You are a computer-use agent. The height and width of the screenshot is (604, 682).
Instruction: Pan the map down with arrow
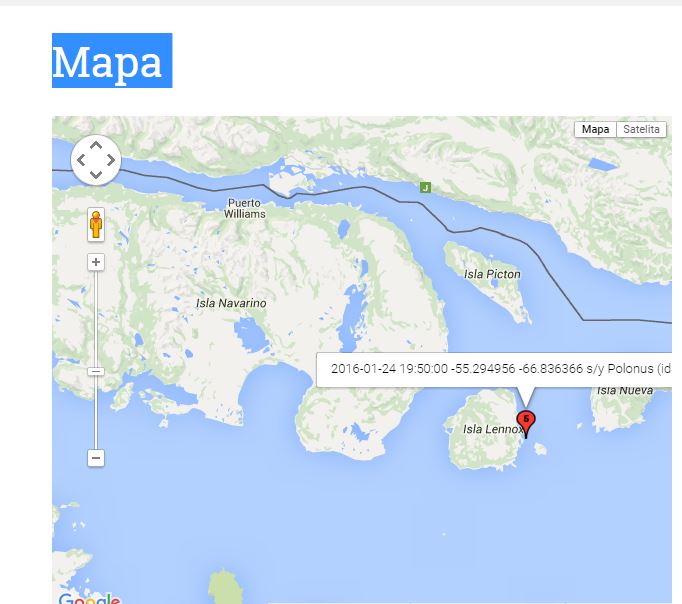tap(96, 174)
